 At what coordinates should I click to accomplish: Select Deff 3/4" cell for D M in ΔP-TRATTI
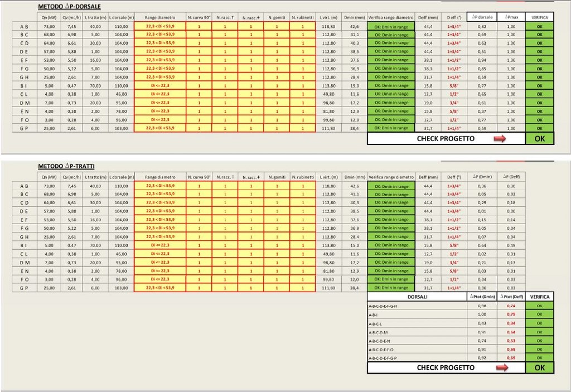[x=453, y=262]
